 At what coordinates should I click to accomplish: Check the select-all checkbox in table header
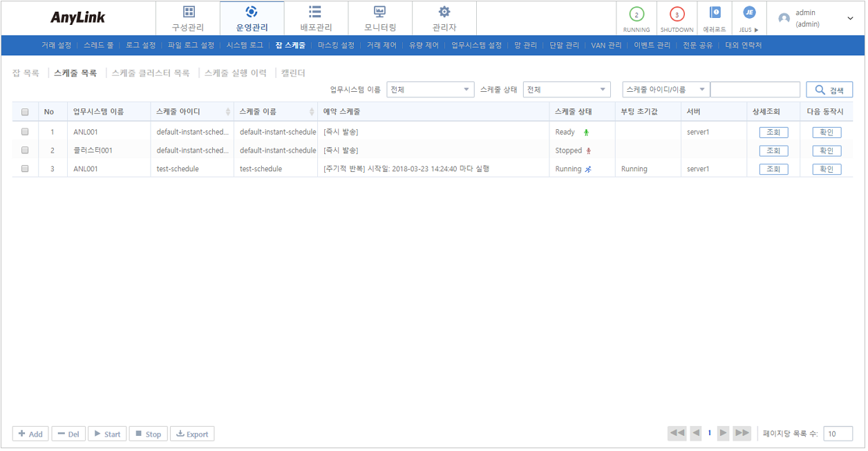[24, 111]
